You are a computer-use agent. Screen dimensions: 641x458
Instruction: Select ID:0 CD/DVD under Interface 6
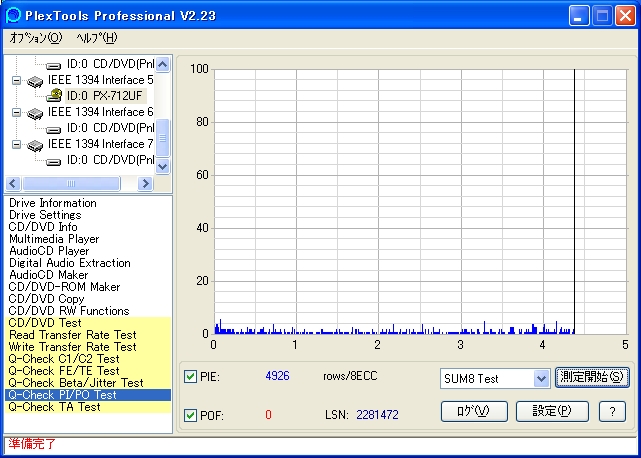(x=110, y=128)
